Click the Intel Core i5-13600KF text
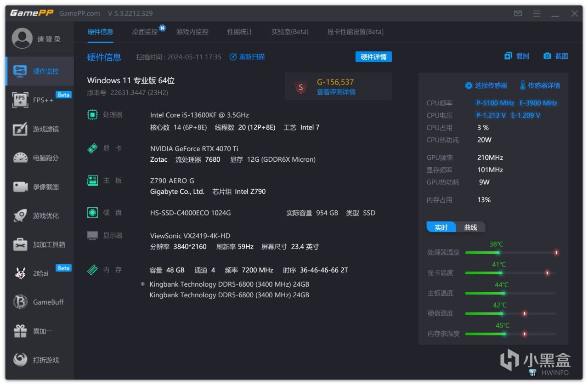This screenshot has height=385, width=588. (x=199, y=115)
